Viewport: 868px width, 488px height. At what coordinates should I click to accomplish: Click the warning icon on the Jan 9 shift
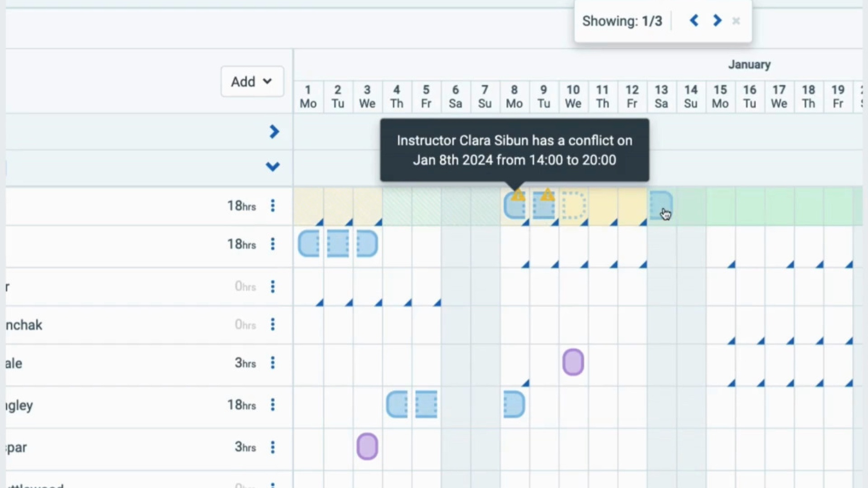click(547, 195)
